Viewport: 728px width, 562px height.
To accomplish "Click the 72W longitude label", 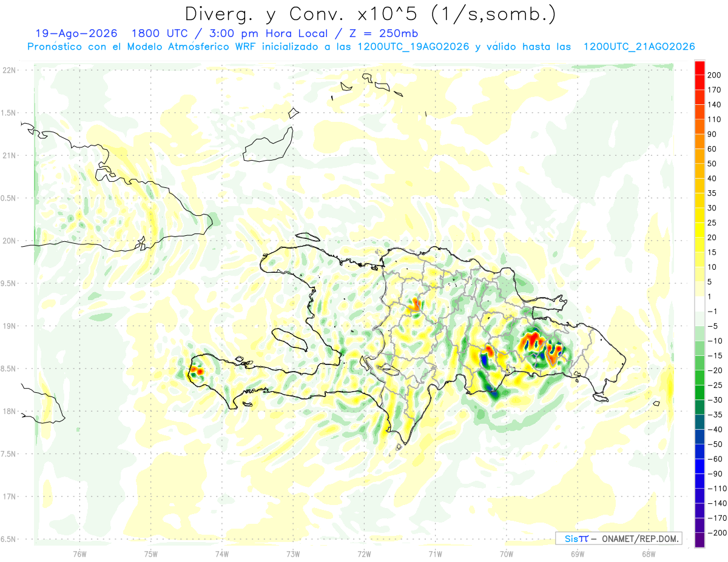I will coord(364,554).
